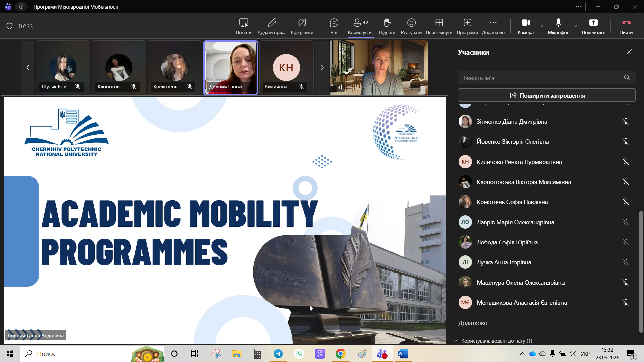Open Програми apps menu

tap(467, 26)
